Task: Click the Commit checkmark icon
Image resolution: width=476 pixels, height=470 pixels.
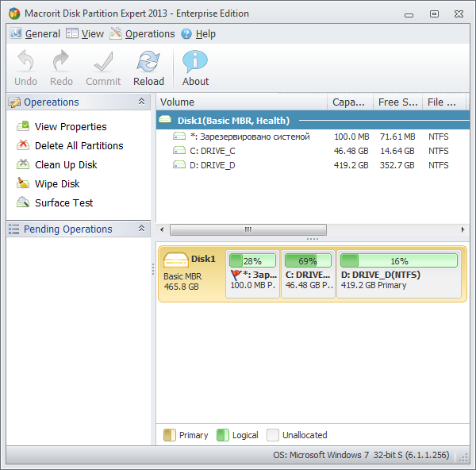Action: [103, 61]
